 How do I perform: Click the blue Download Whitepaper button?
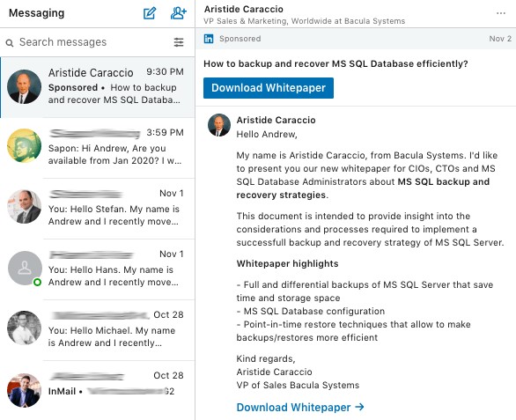(x=269, y=88)
